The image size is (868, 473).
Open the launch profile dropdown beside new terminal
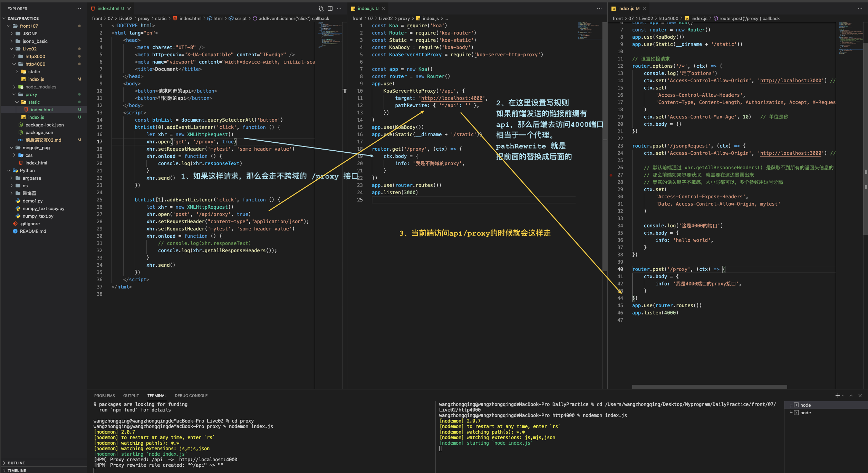(843, 396)
